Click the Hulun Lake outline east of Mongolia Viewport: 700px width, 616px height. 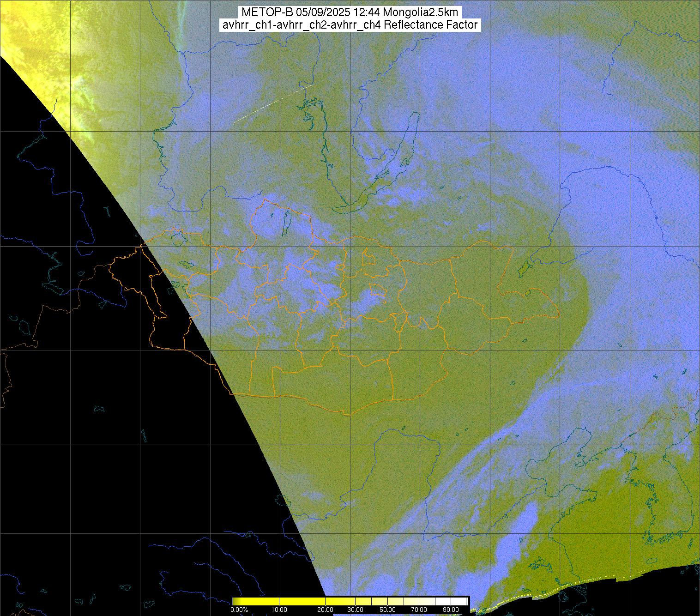[x=523, y=268]
